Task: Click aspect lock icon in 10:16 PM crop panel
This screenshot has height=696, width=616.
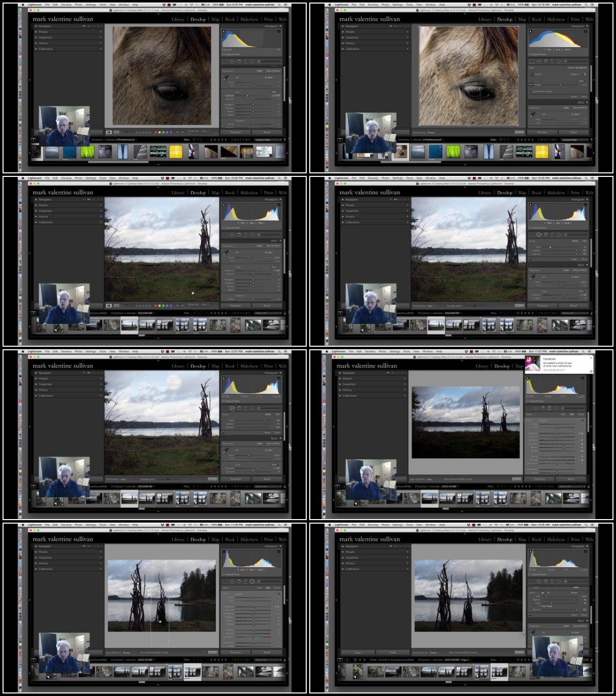Action: 585,74
